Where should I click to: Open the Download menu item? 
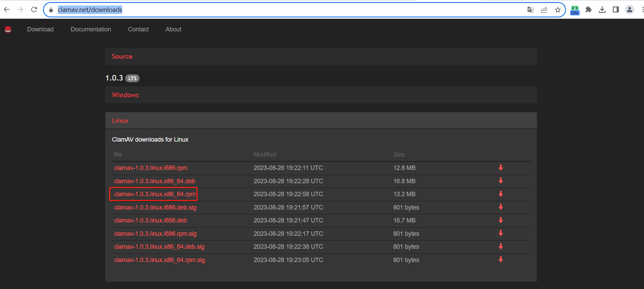pyautogui.click(x=40, y=29)
